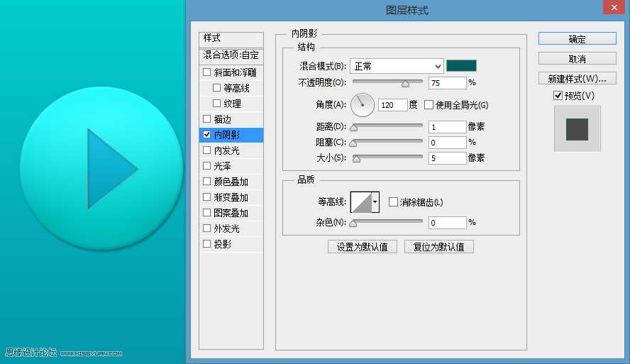Screen dimensions: 630x364
Task: Enable the 纹理 checkbox
Action: (216, 104)
